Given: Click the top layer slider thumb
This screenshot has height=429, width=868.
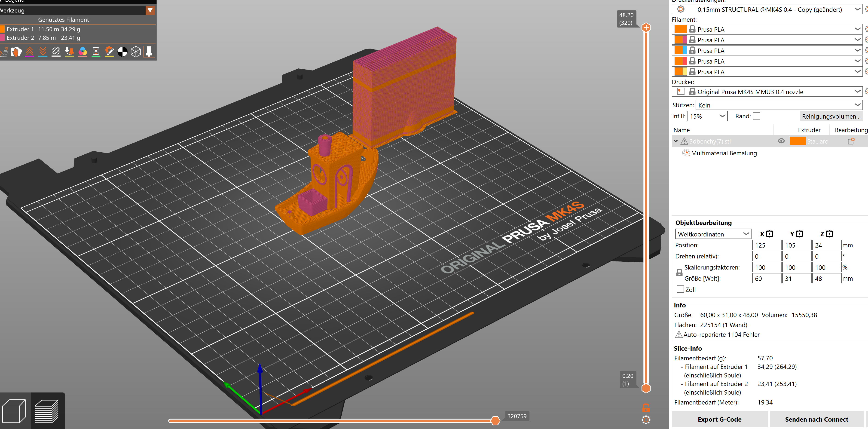Looking at the screenshot, I should point(646,28).
